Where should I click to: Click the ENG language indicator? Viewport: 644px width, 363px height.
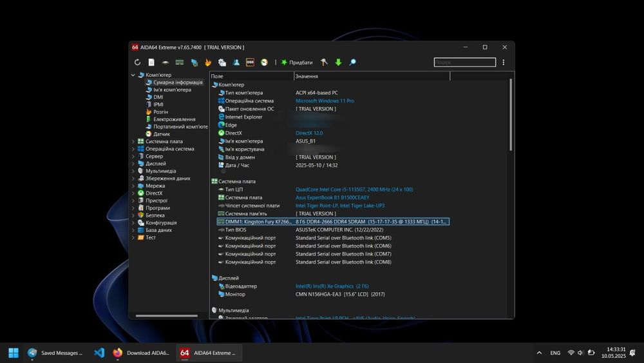[x=555, y=353]
